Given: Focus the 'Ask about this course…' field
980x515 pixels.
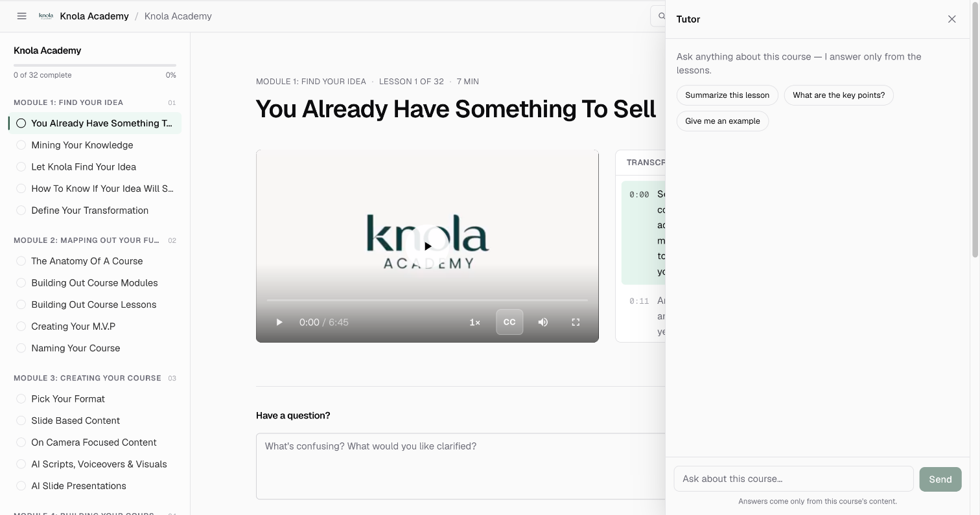Looking at the screenshot, I should pyautogui.click(x=794, y=479).
